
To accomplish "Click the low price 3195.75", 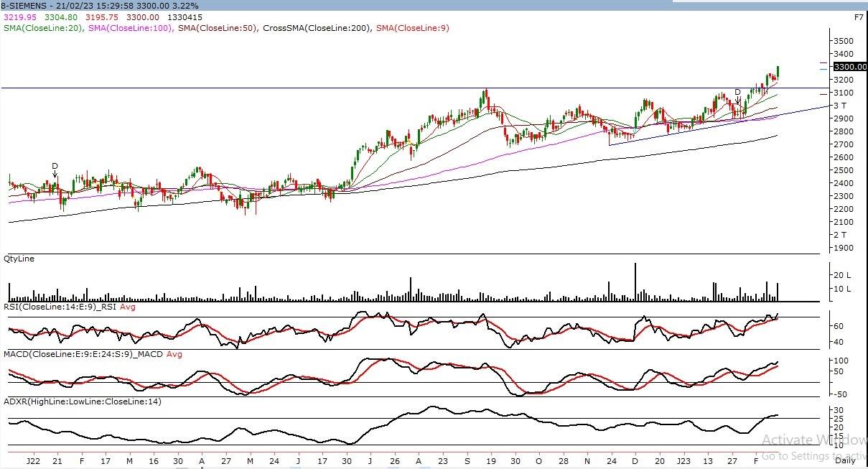I will click(101, 17).
